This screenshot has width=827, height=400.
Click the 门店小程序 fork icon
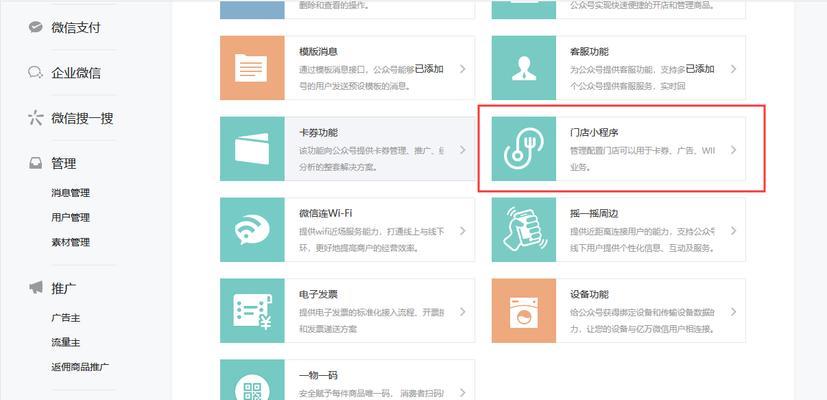click(x=524, y=149)
